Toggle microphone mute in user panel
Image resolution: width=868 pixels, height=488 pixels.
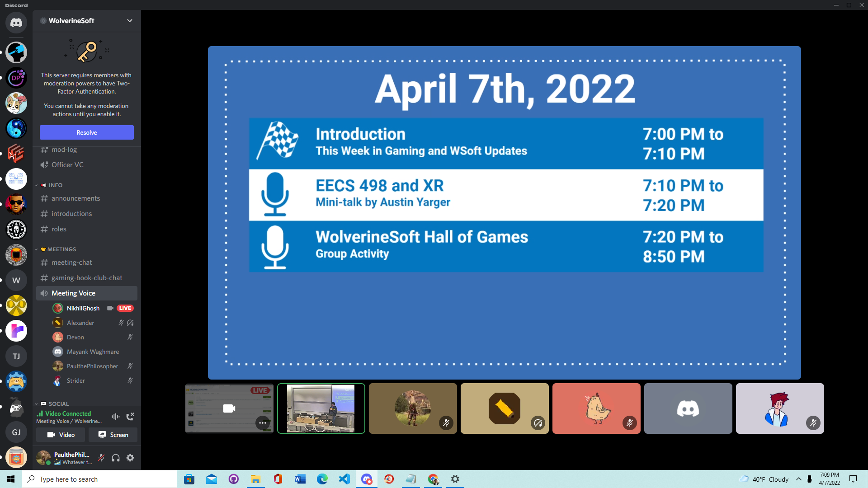(x=101, y=458)
